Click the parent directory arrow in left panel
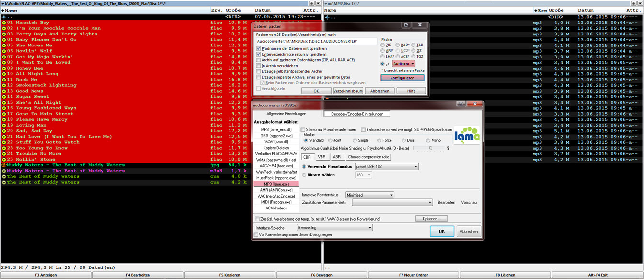The image size is (644, 279). point(4,17)
